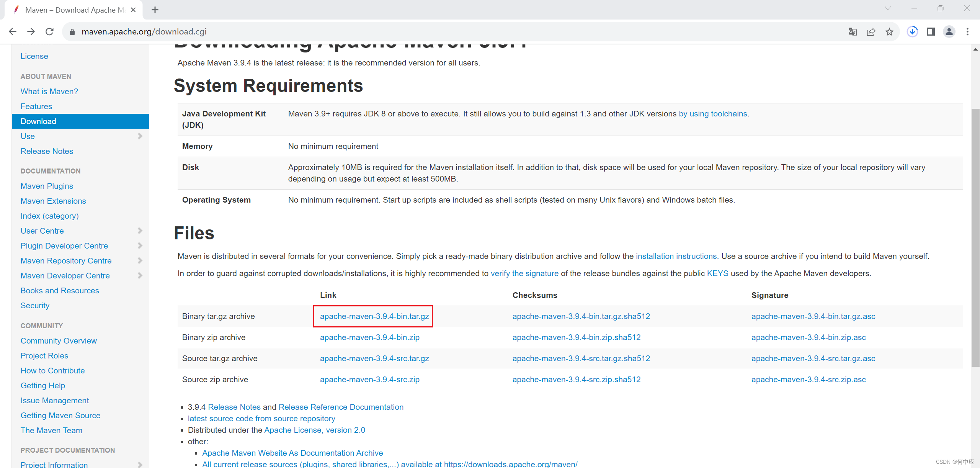Open Maven Extensions sidebar link
Image resolution: width=980 pixels, height=468 pixels.
click(53, 201)
